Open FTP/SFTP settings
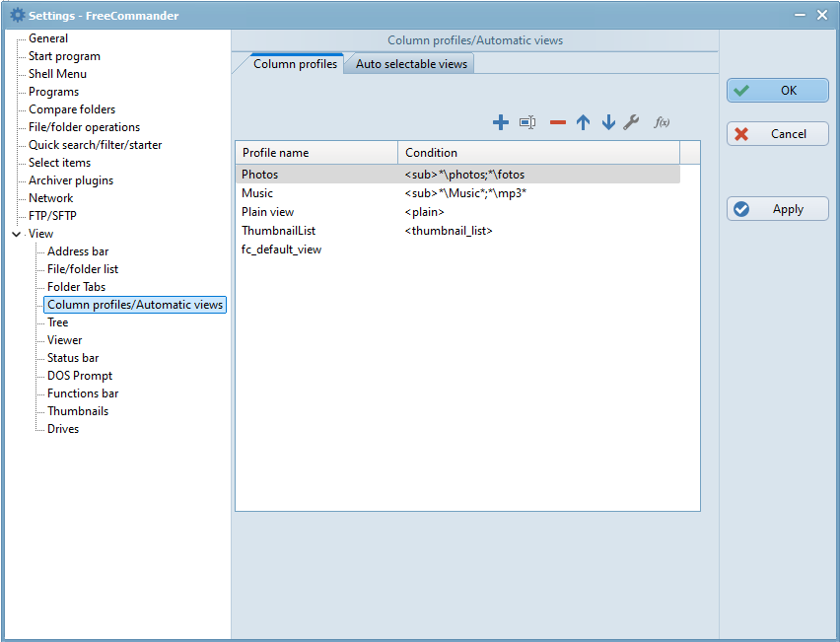 click(x=52, y=215)
